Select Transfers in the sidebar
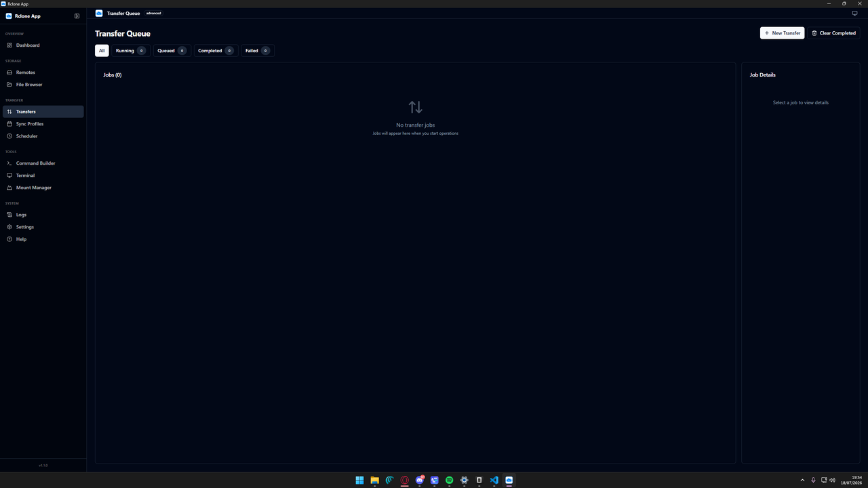 point(43,112)
